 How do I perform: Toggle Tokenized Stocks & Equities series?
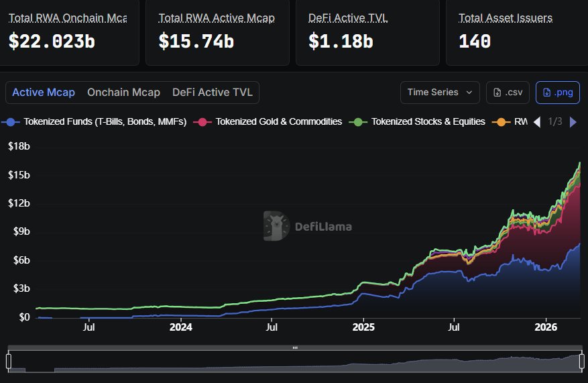pos(420,121)
